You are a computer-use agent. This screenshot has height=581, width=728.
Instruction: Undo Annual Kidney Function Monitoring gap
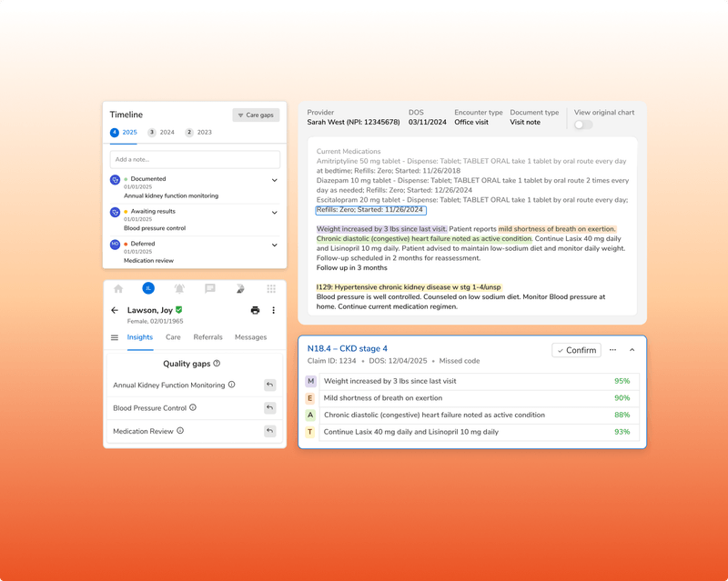269,385
